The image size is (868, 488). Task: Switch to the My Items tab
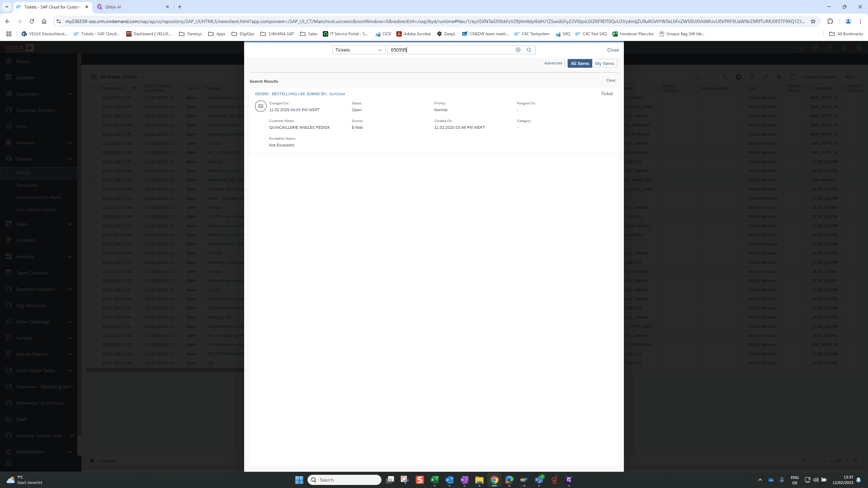click(605, 63)
